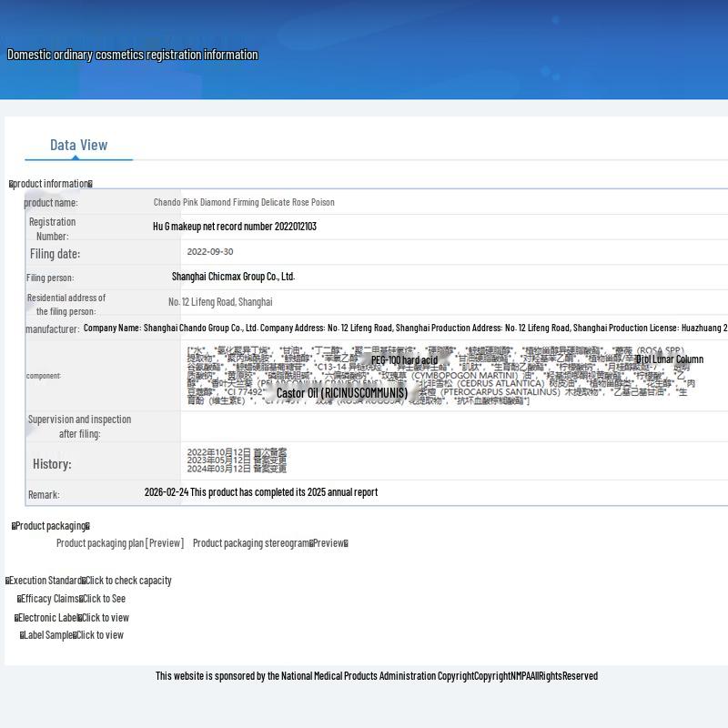Select Shanghai Chicmax Group Co., Ltd. filing person

[233, 277]
